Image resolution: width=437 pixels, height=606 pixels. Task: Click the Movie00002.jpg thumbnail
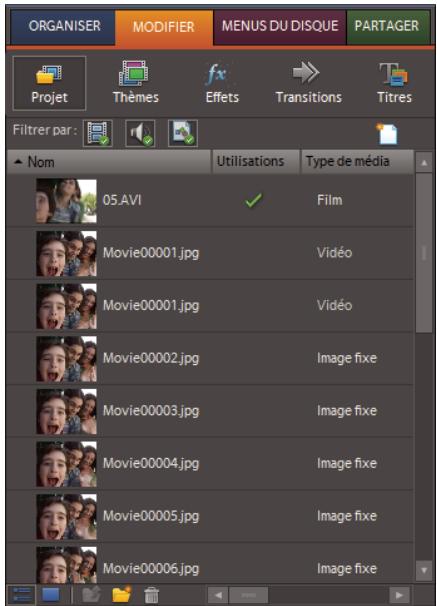tap(66, 359)
